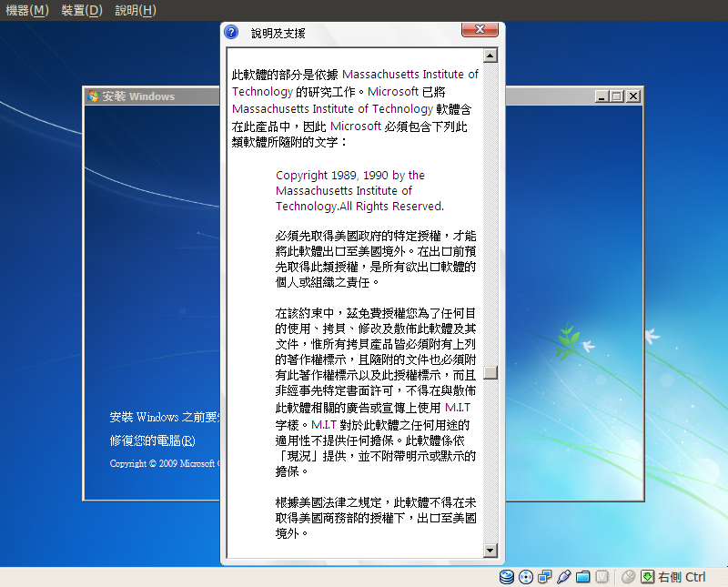Close the 安裝 Windows window

(x=633, y=96)
